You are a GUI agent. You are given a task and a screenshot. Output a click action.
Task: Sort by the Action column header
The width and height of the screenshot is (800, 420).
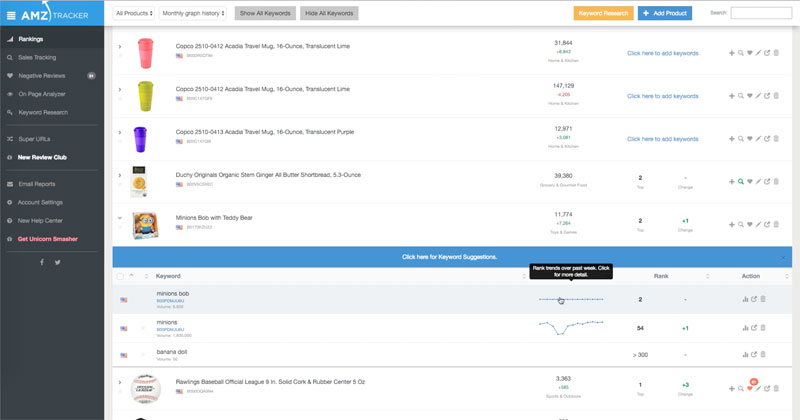pyautogui.click(x=751, y=276)
